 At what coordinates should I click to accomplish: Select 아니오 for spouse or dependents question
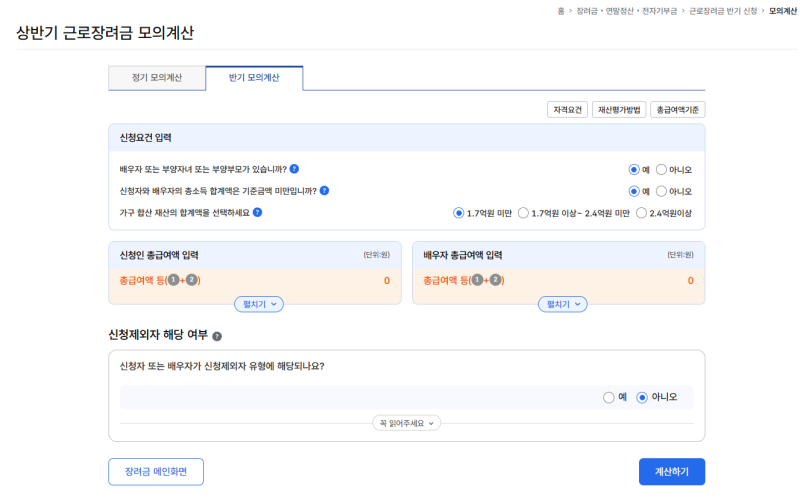(661, 169)
